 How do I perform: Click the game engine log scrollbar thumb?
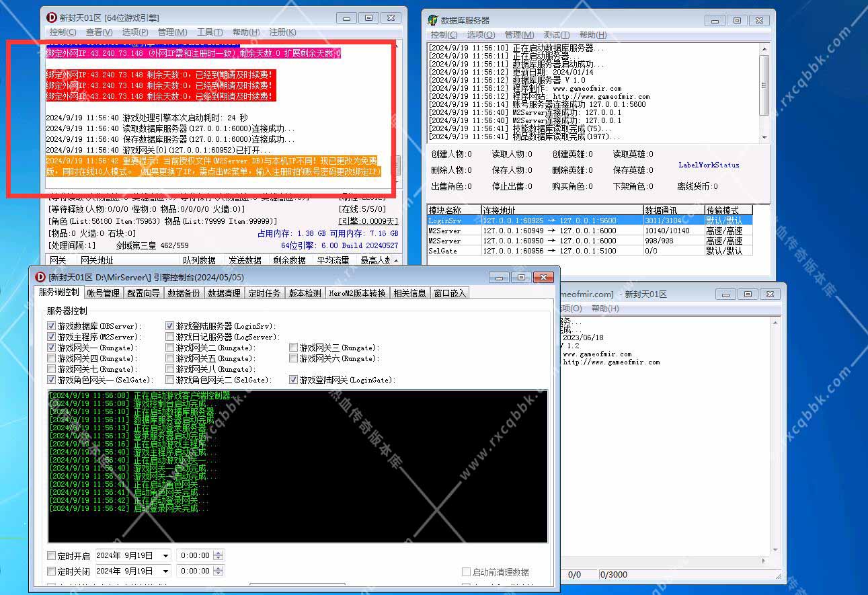(397, 165)
